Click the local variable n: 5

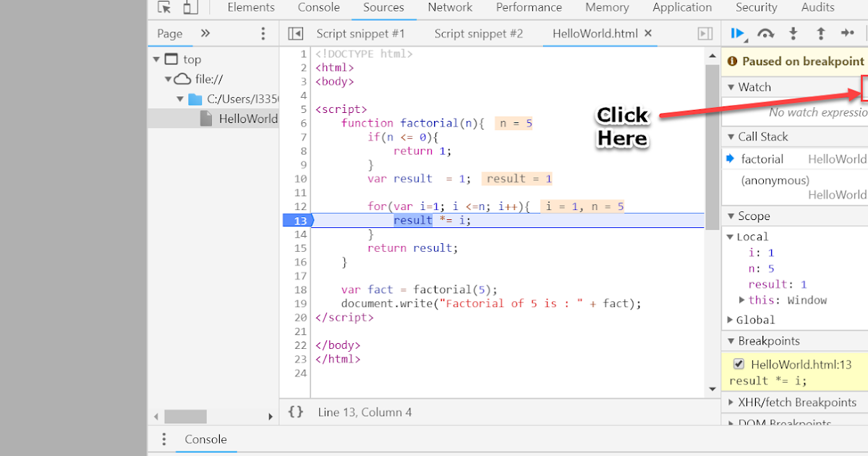761,269
